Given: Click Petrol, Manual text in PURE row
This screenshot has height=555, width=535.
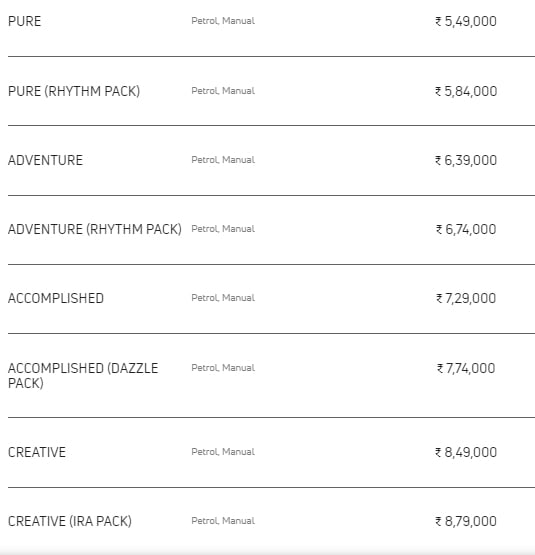Looking at the screenshot, I should tap(223, 21).
